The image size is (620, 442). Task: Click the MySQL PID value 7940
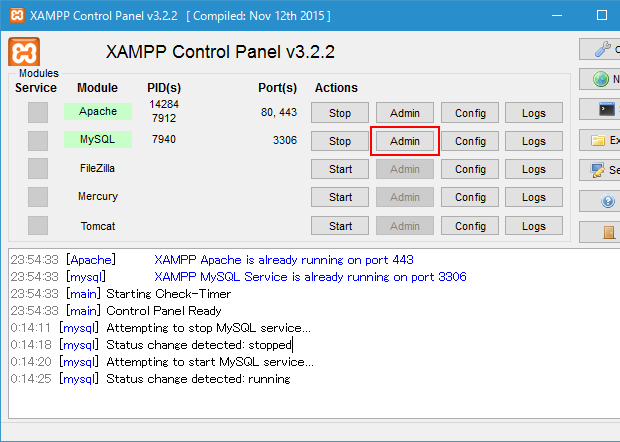point(164,139)
